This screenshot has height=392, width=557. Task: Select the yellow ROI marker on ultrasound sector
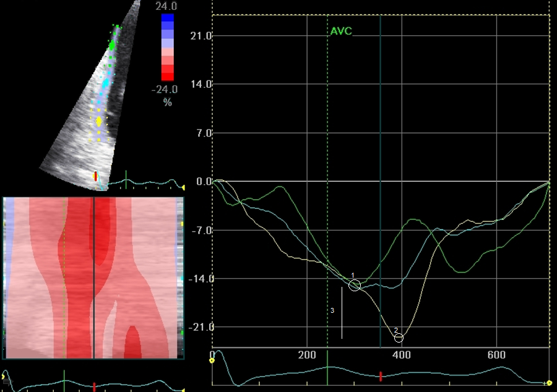click(98, 121)
